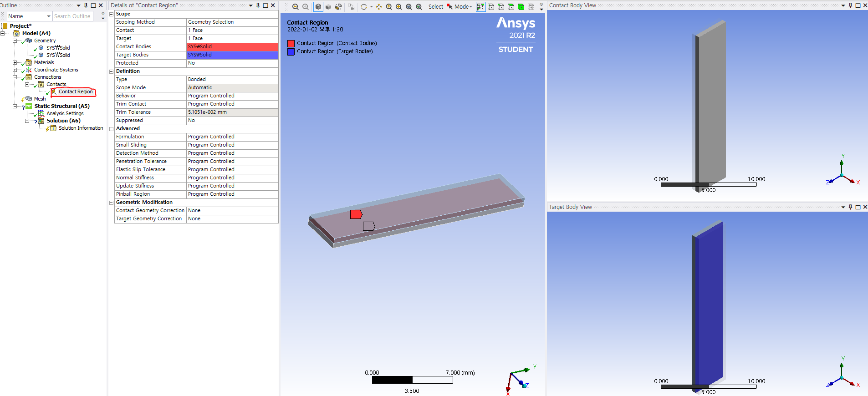The image size is (868, 396).
Task: Toggle auto-hide pin on Details panel
Action: tap(258, 5)
